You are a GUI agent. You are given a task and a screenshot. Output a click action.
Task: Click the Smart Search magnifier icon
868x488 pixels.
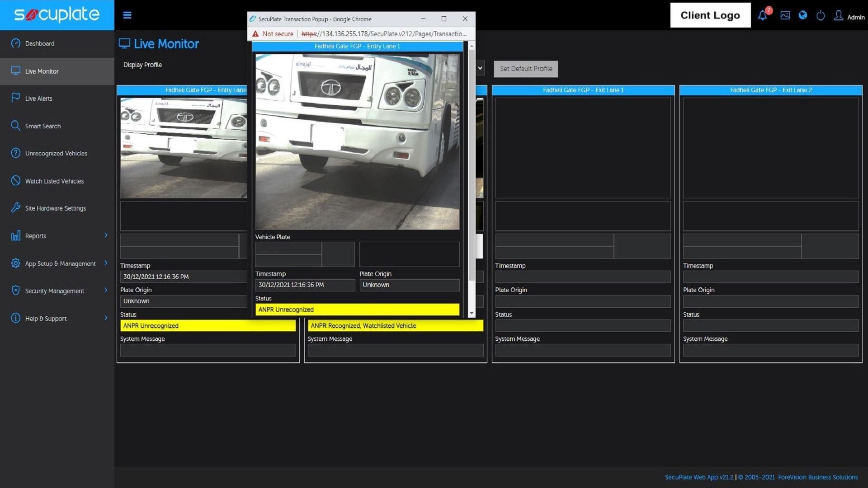(15, 126)
